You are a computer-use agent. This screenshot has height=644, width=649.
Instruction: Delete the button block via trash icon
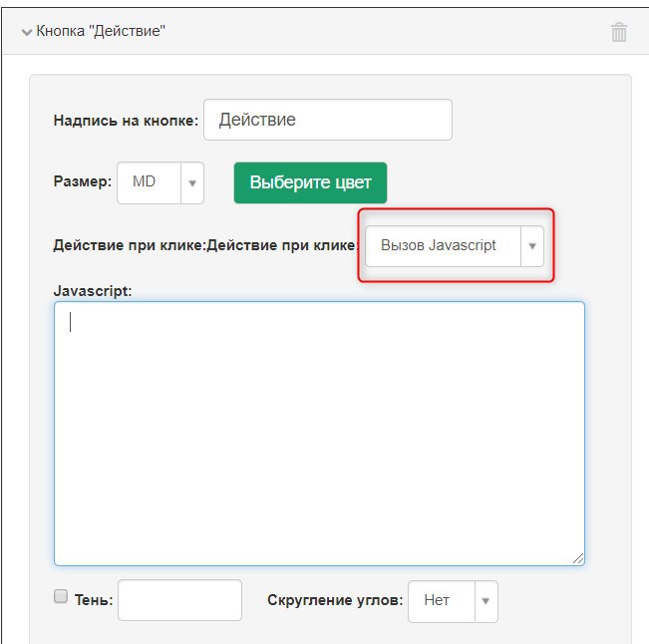(x=619, y=32)
